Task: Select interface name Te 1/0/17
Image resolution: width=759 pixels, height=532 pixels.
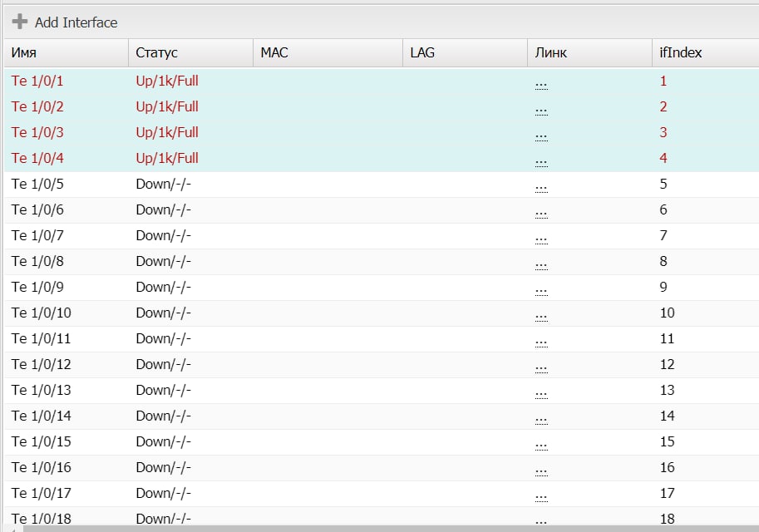Action: coord(41,493)
